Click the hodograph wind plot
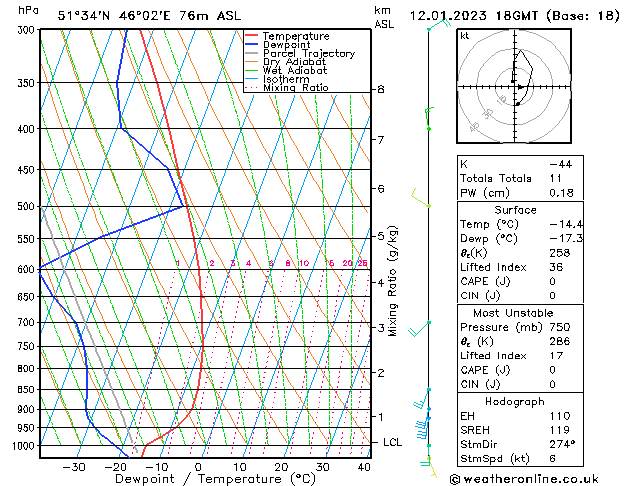Screen dimensions: 629x486 click(x=514, y=86)
